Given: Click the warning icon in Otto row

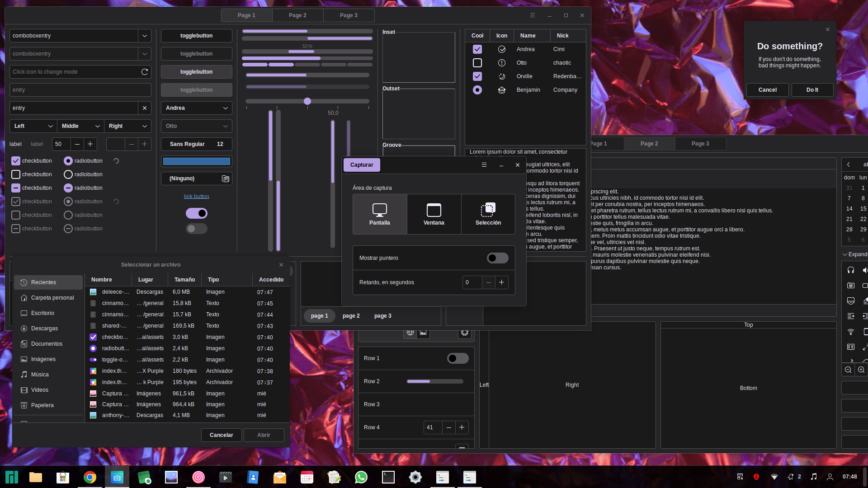Looking at the screenshot, I should point(502,63).
